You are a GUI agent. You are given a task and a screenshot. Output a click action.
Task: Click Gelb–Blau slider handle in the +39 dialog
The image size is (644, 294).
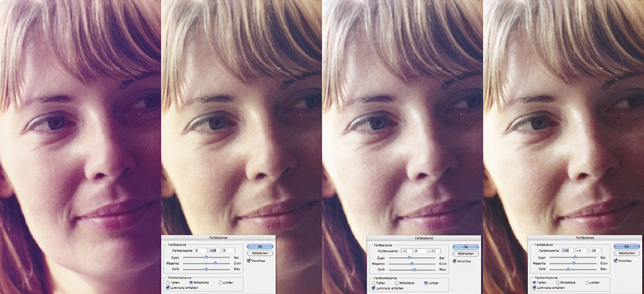click(206, 269)
